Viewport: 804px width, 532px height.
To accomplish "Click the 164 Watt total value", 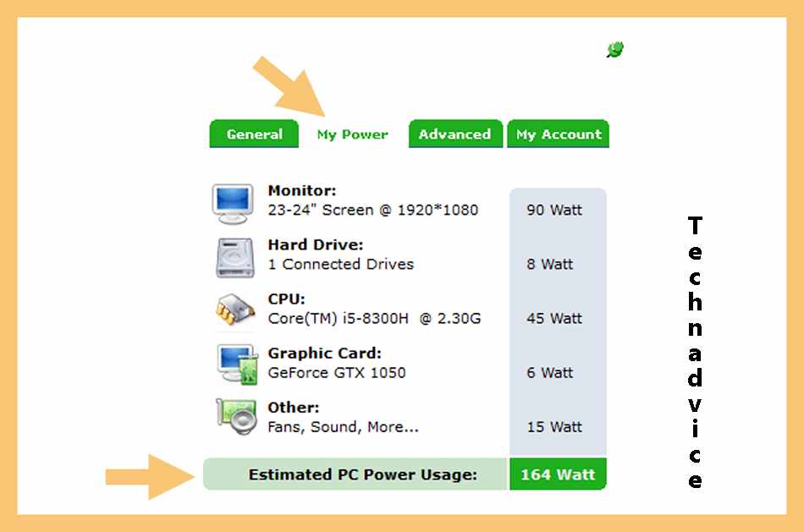I will point(558,474).
